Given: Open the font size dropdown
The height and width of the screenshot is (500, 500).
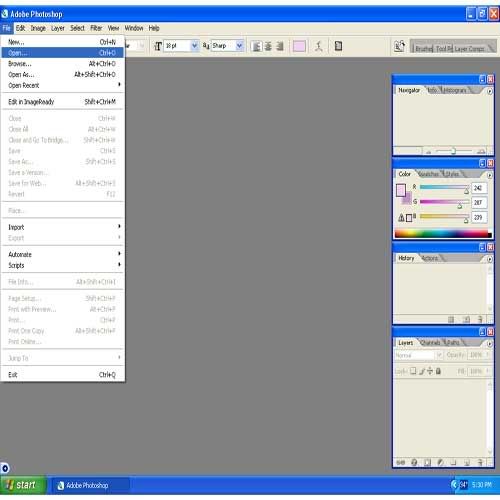Looking at the screenshot, I should point(194,46).
